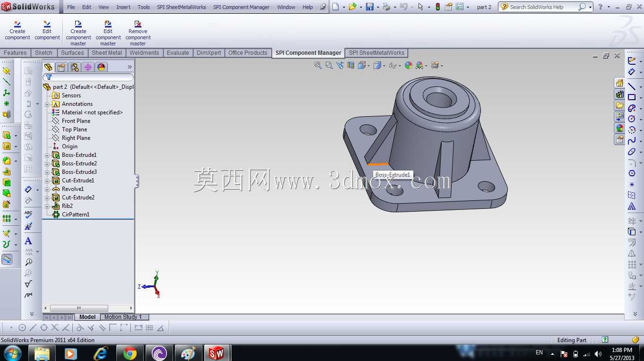Expand the Revolve1 feature node
The height and width of the screenshot is (361, 644).
(47, 189)
